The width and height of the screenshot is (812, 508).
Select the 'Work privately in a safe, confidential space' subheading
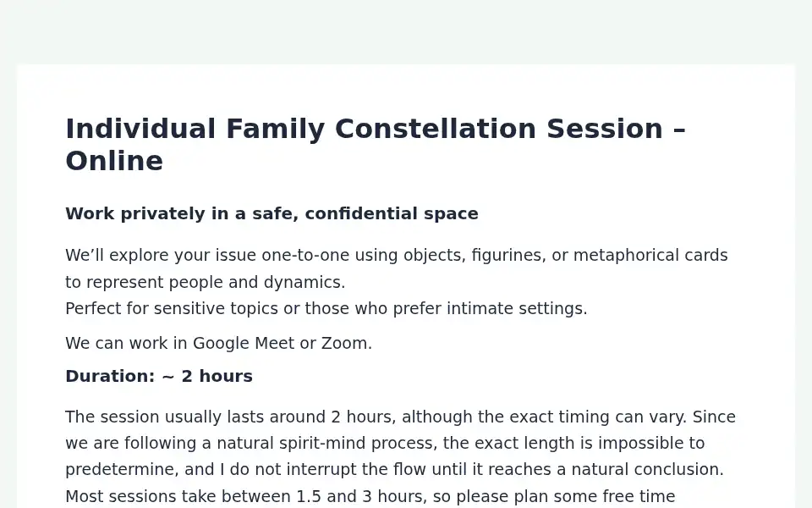(x=272, y=213)
